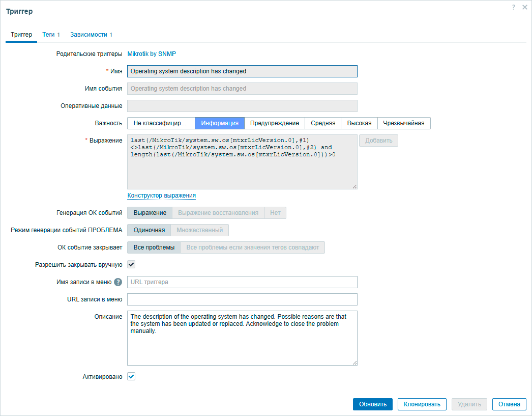532x416 pixels.
Task: Toggle Разрешить закрывать вручную checkbox
Action: point(131,265)
